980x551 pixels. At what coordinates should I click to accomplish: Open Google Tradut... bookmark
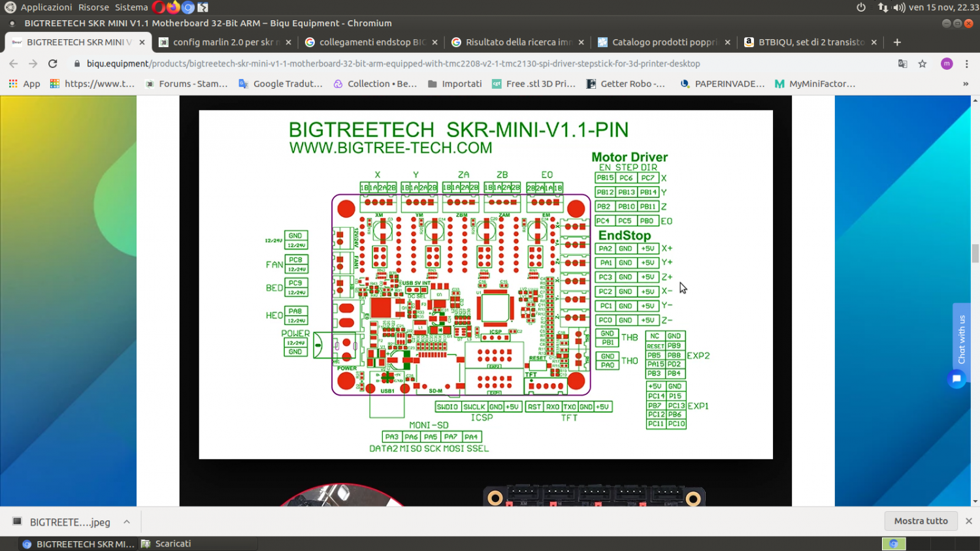point(280,84)
